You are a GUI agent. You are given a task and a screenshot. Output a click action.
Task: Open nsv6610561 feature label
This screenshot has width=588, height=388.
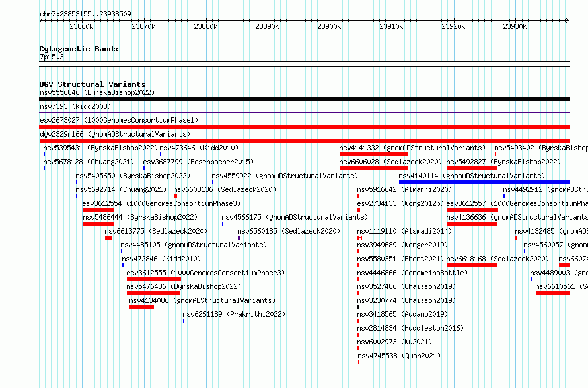coord(562,286)
